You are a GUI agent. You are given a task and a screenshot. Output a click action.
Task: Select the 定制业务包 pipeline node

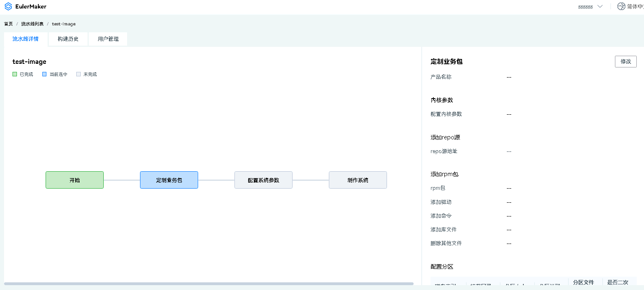coord(169,180)
